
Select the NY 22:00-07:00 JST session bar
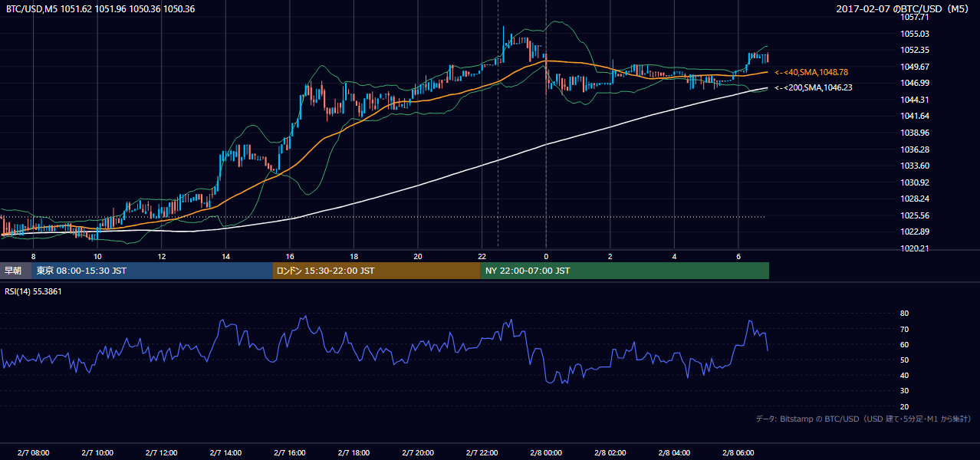(x=625, y=271)
